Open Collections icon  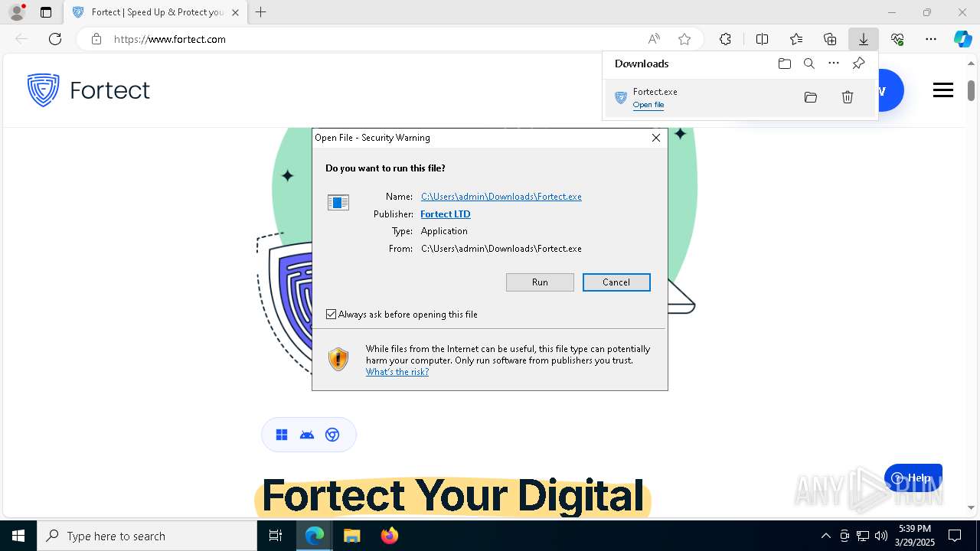(x=830, y=39)
